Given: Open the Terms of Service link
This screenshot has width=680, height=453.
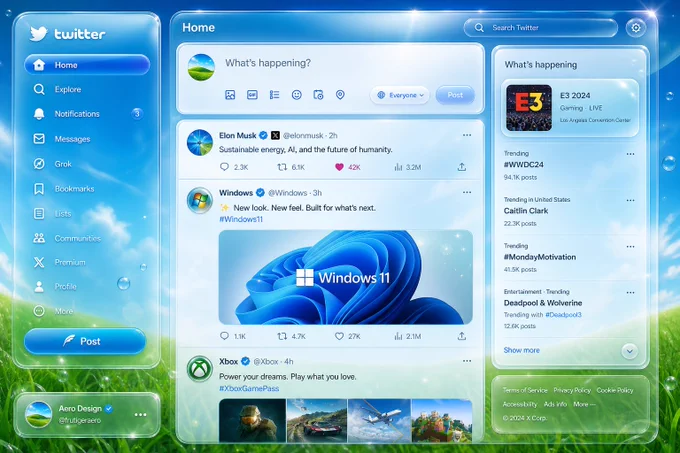Looking at the screenshot, I should [525, 390].
